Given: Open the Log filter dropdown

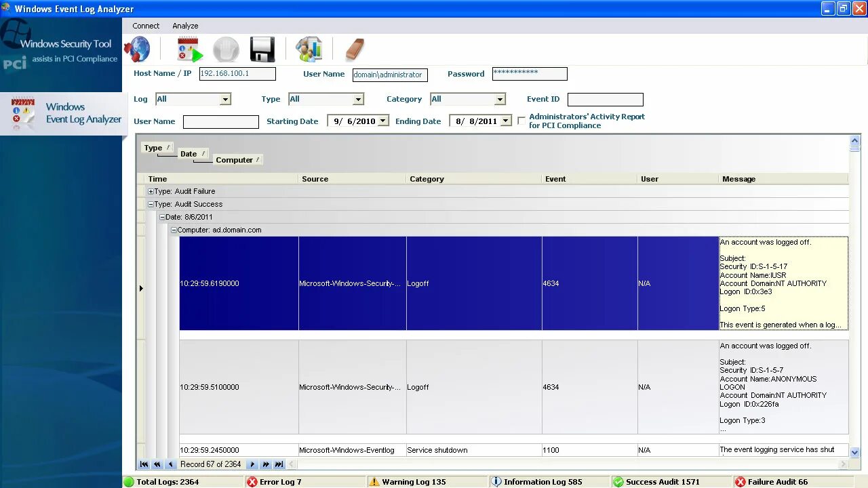Looking at the screenshot, I should point(224,98).
